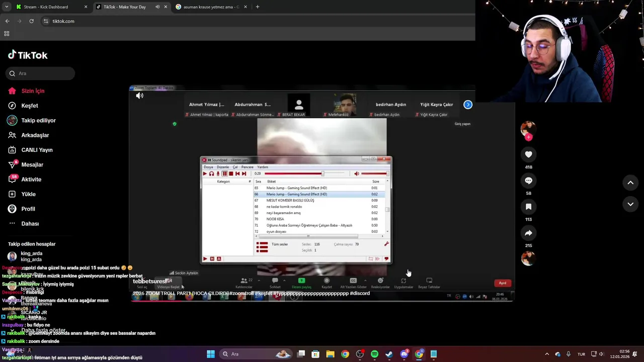644x362 pixels.
Task: Stop Soundpad playback
Action: [231, 173]
